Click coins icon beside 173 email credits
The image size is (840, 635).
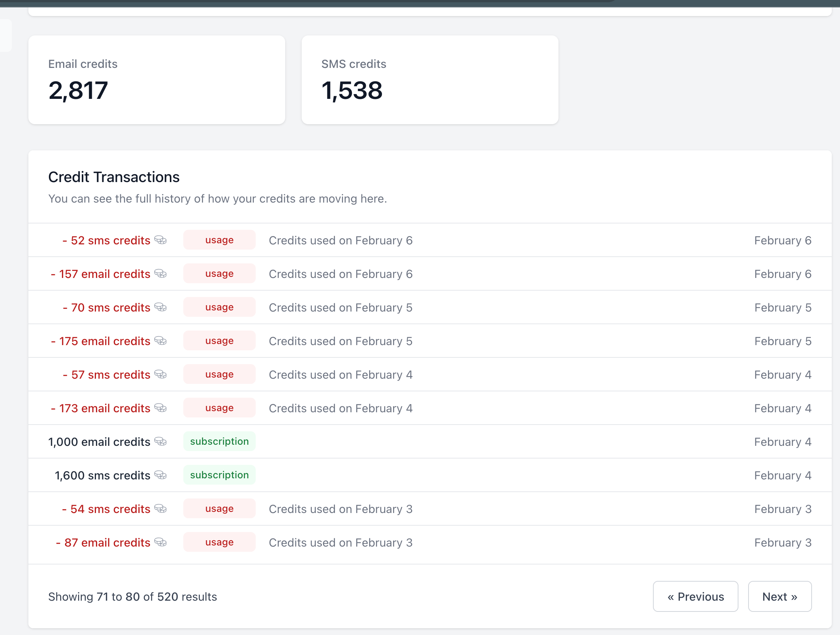(160, 408)
